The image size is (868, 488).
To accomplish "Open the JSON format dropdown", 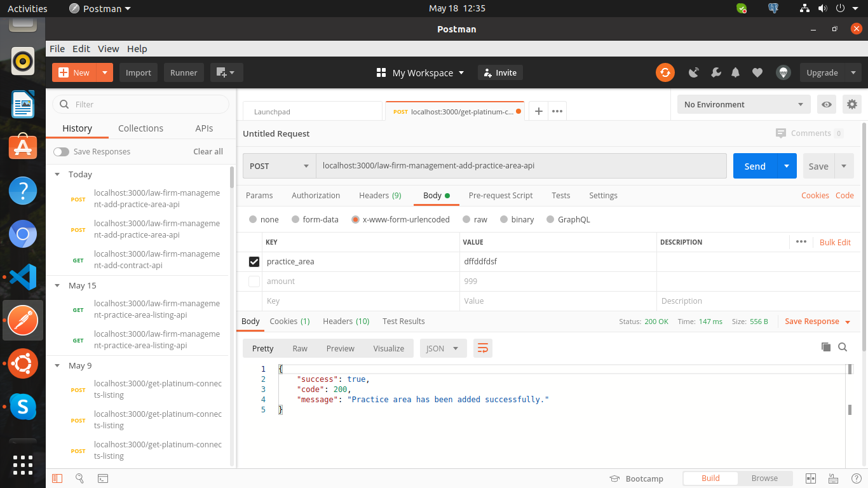I will 443,348.
